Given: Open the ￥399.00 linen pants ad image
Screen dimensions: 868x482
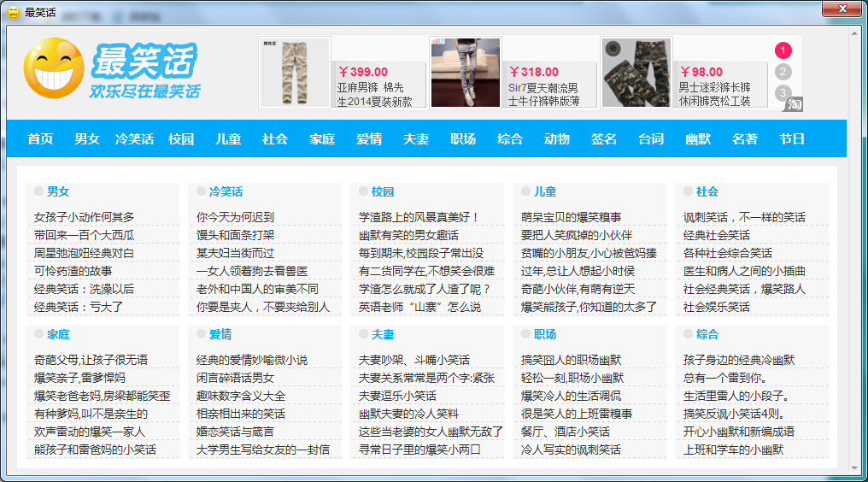Looking at the screenshot, I should [295, 73].
